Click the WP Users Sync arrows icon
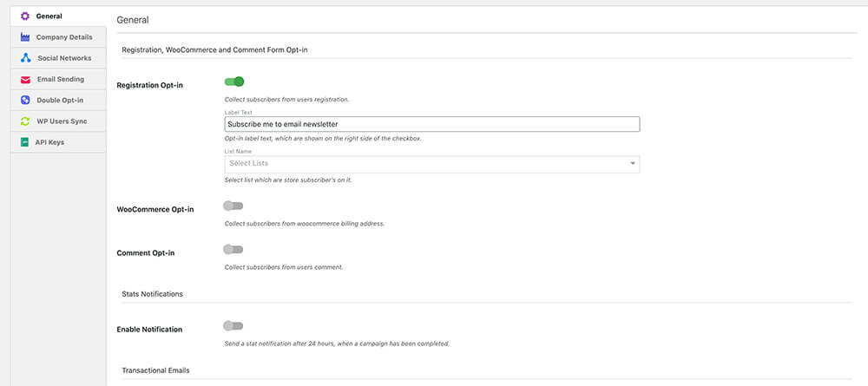Viewport: 868px width, 386px height. point(25,121)
